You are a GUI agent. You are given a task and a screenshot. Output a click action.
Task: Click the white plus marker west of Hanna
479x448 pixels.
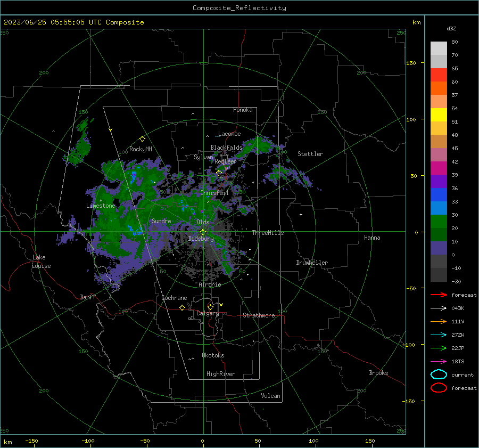click(x=301, y=214)
